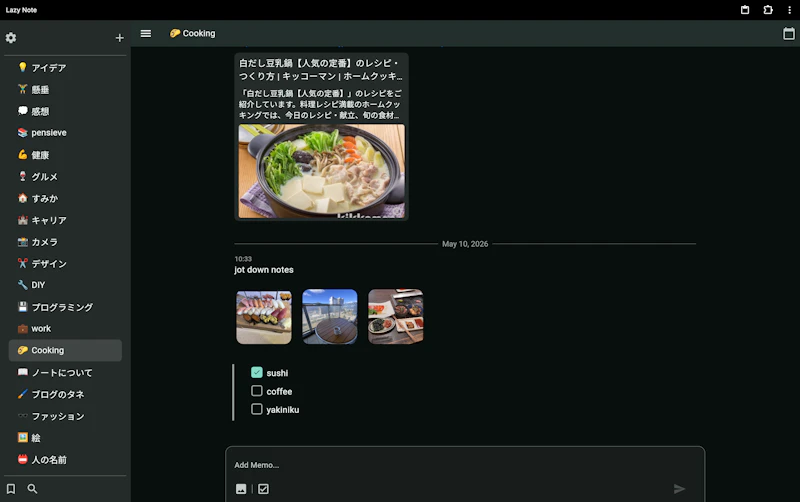
Task: Open the ノートについて notebook
Action: pyautogui.click(x=65, y=372)
